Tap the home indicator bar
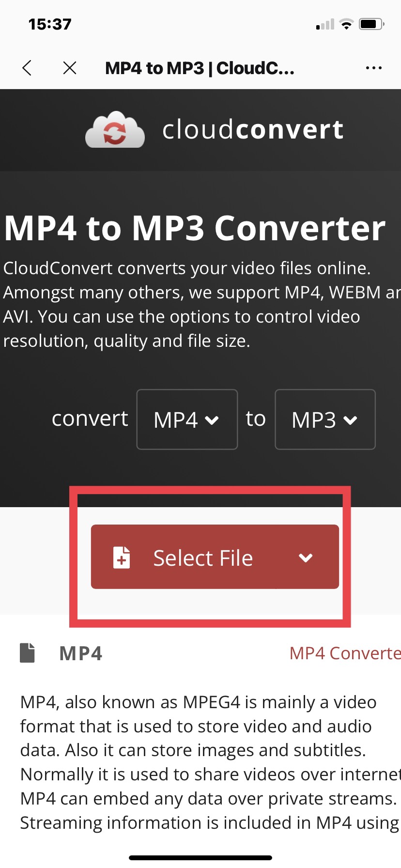Image resolution: width=401 pixels, height=868 pixels. [200, 858]
